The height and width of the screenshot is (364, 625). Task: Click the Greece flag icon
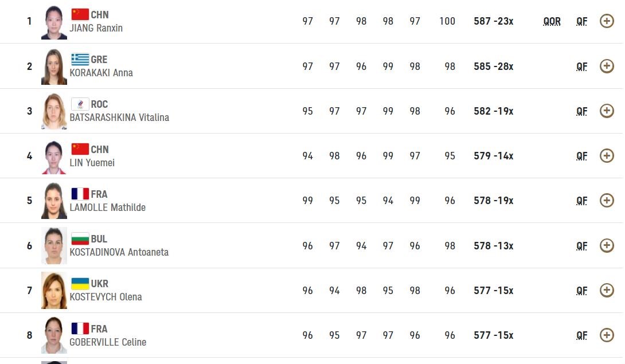(80, 59)
